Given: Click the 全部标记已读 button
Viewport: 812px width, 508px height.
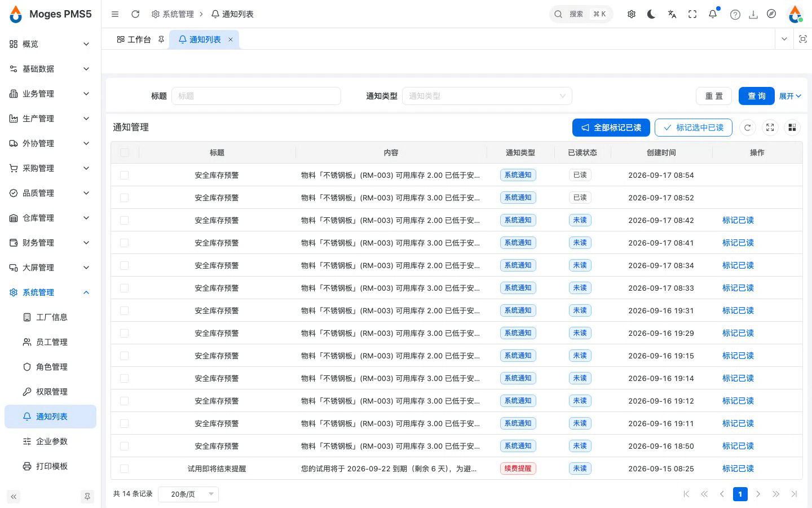Looking at the screenshot, I should pos(611,128).
